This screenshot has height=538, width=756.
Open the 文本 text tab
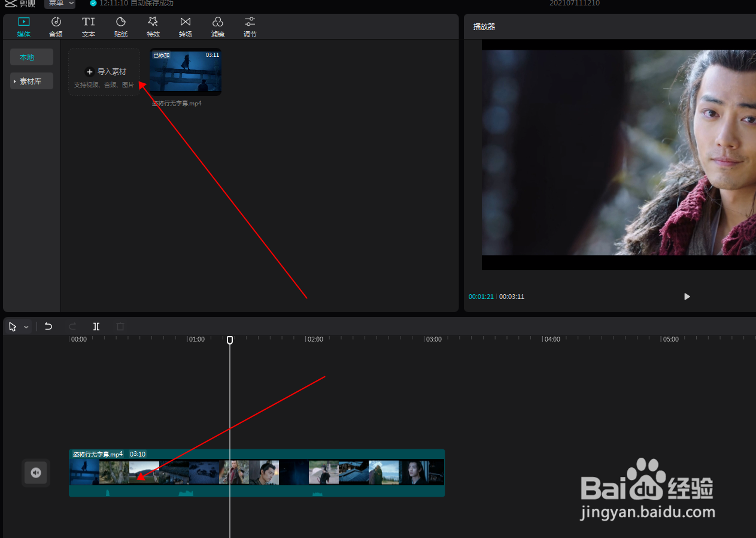tap(89, 27)
